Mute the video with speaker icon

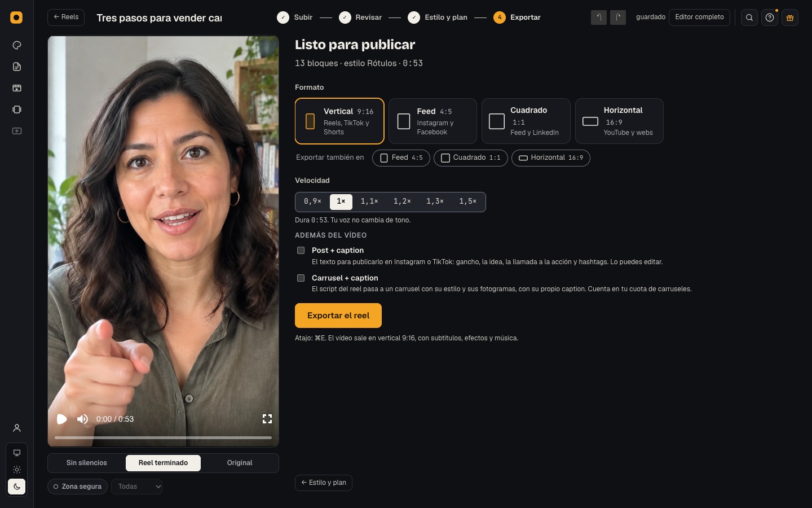coord(83,419)
